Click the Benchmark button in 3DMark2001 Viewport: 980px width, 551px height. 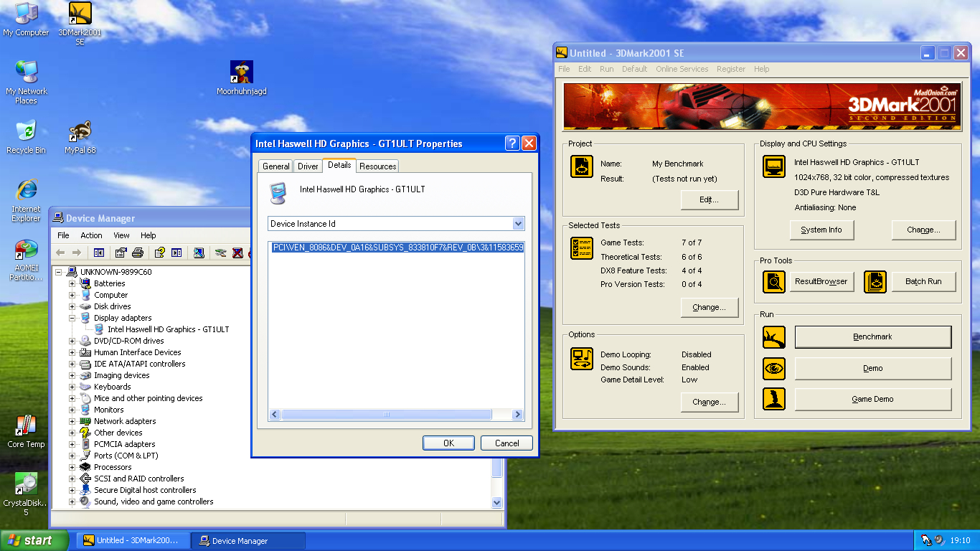pyautogui.click(x=873, y=337)
